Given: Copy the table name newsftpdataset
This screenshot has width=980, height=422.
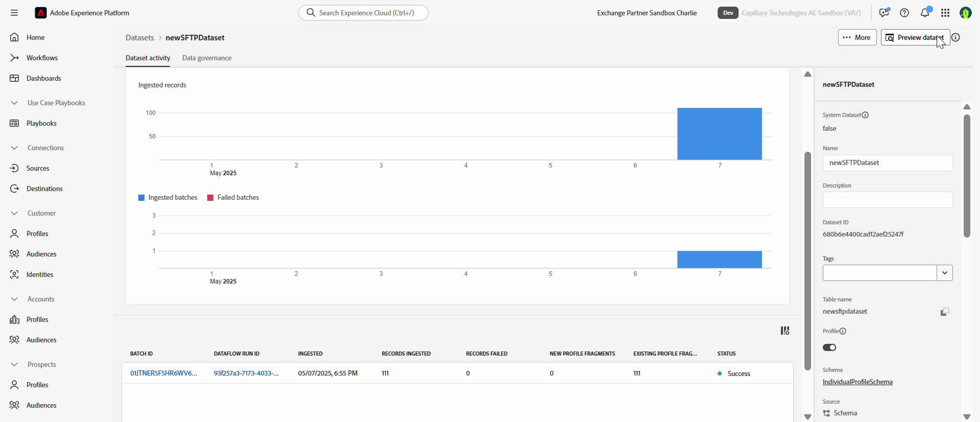Looking at the screenshot, I should click(945, 312).
